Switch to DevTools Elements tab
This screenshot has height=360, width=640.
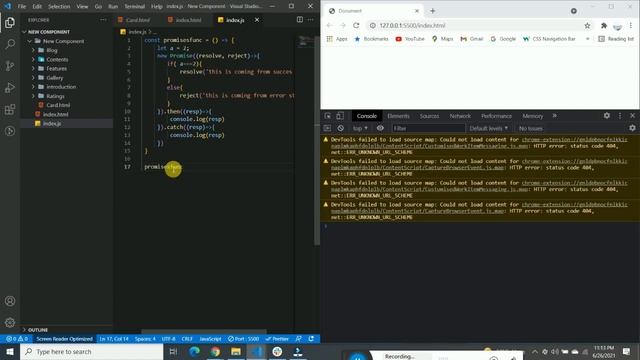pyautogui.click(x=398, y=116)
